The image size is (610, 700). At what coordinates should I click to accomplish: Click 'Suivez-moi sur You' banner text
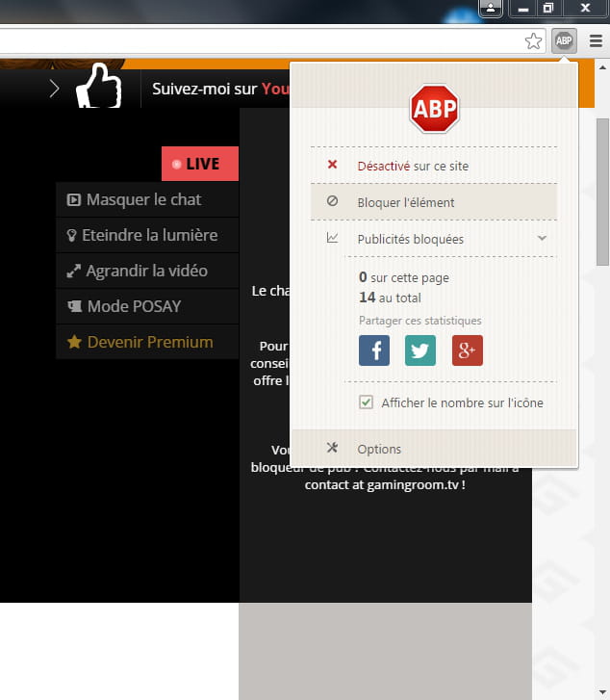coord(221,89)
